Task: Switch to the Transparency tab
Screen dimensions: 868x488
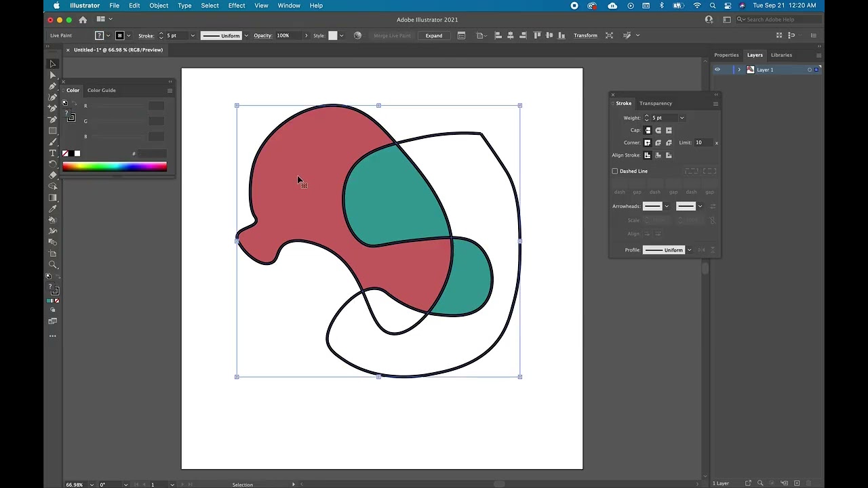Action: click(x=655, y=104)
